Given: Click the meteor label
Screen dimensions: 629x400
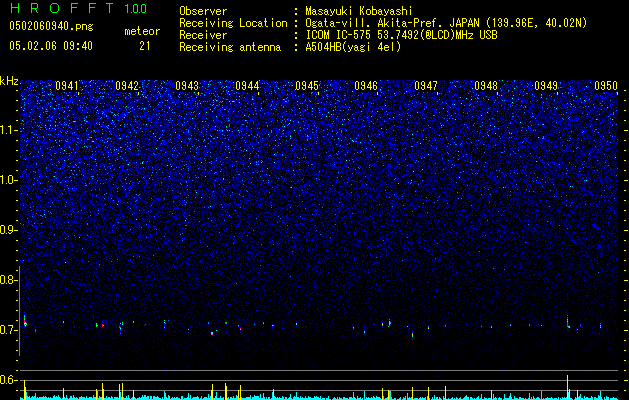Looking at the screenshot, I should point(142,31).
